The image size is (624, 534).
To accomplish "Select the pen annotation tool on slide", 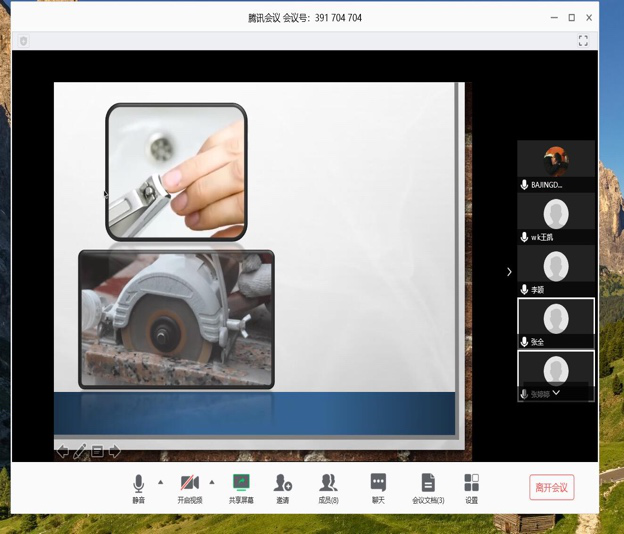I will [80, 452].
